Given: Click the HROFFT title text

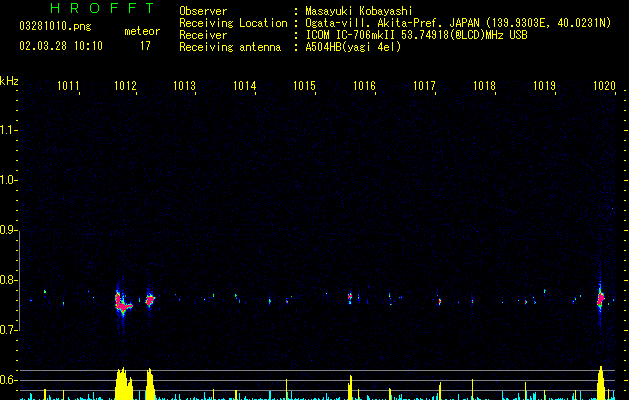Looking at the screenshot, I should tap(102, 8).
